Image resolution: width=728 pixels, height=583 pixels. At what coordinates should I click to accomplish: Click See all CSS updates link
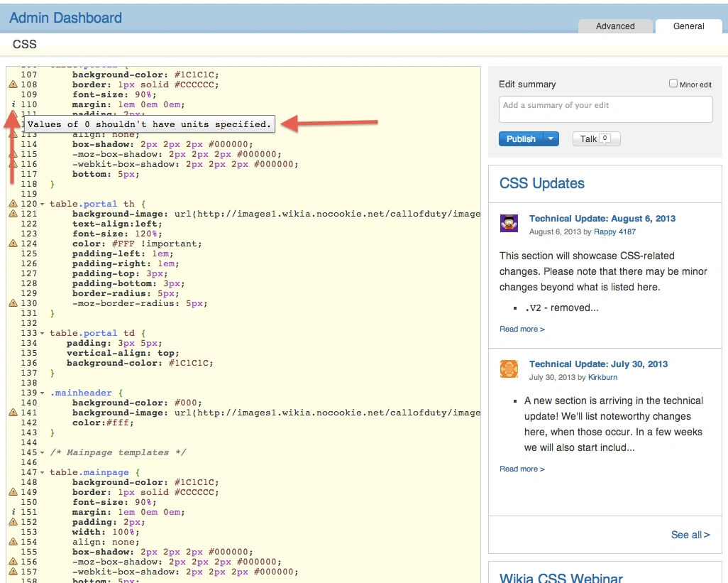690,535
